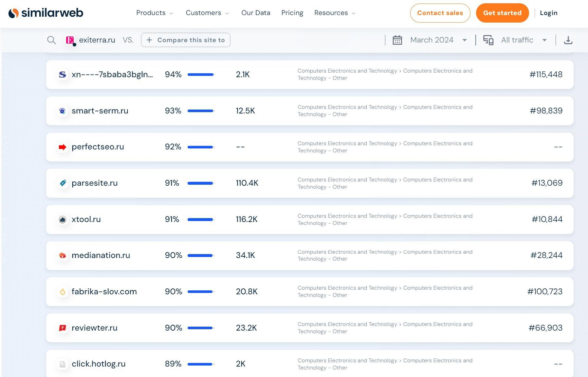
Task: Expand the Resources menu
Action: click(335, 13)
